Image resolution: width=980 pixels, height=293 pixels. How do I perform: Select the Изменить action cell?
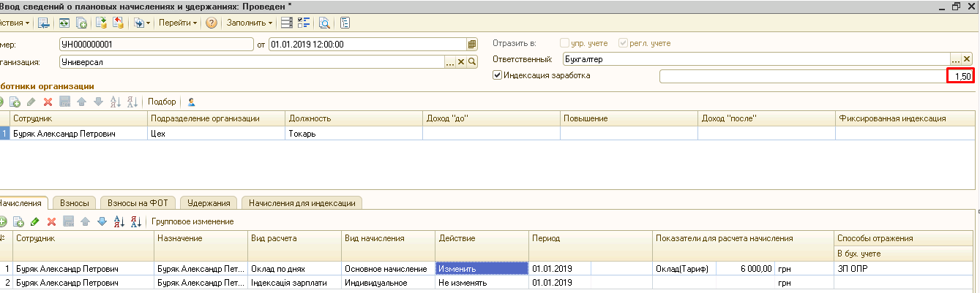[x=482, y=268]
